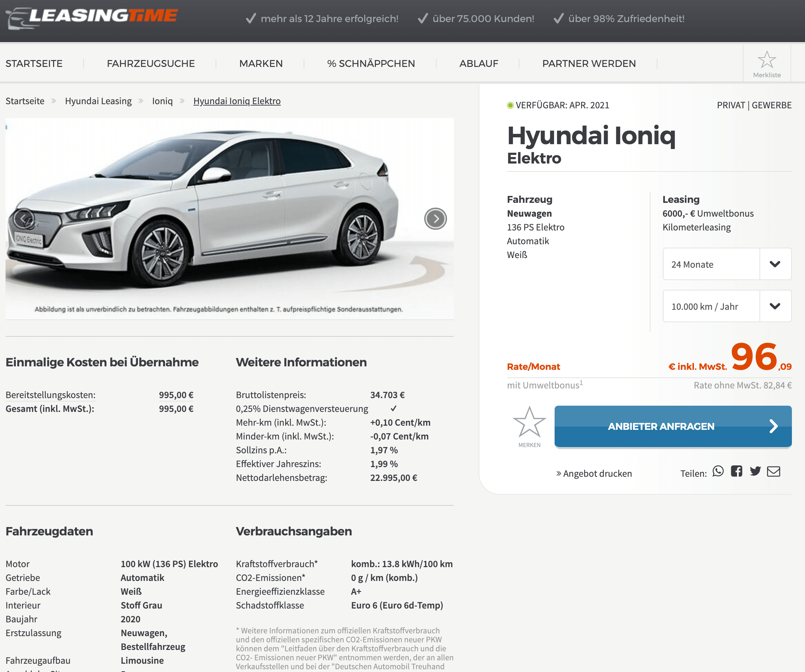Click the Bruttolistenpreis value 34.703 €

click(387, 395)
